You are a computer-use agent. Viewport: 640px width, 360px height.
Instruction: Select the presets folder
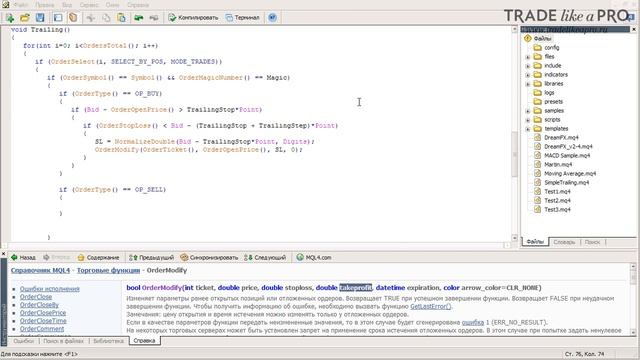tap(553, 102)
